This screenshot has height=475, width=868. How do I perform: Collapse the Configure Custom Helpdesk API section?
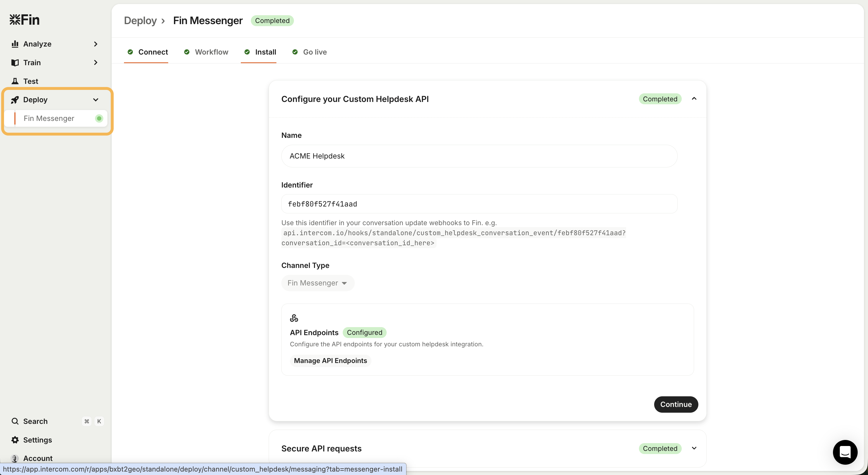tap(694, 99)
